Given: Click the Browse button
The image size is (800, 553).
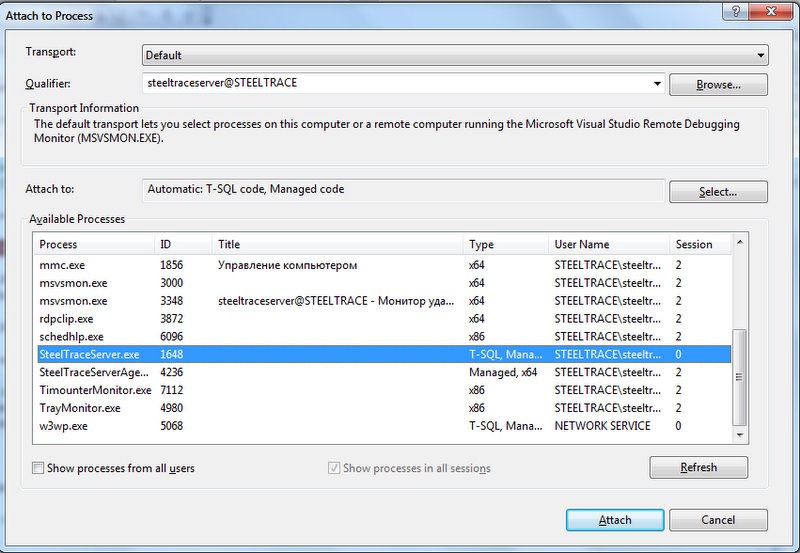Looking at the screenshot, I should tap(718, 85).
